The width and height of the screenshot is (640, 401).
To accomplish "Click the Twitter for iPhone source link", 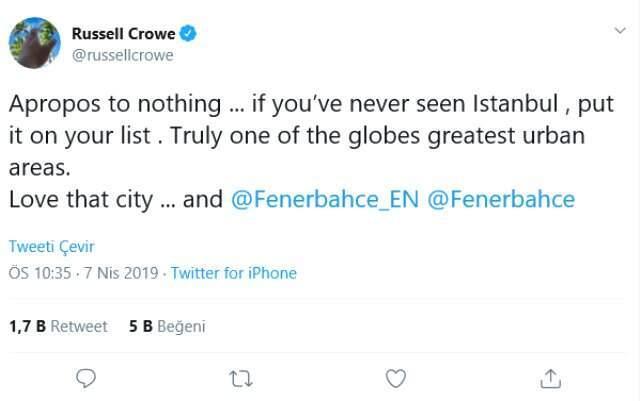I will pos(234,273).
